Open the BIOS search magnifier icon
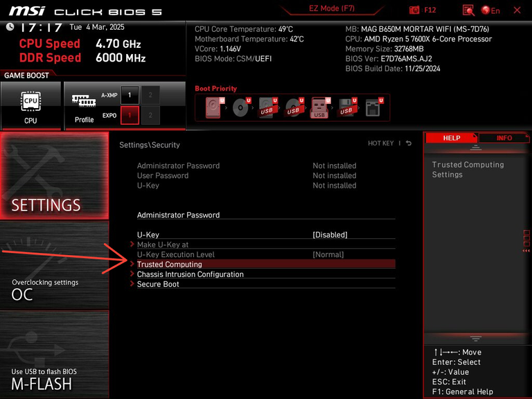 coord(468,10)
